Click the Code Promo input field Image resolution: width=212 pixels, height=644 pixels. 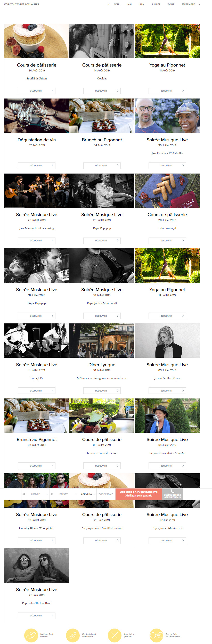point(106,494)
